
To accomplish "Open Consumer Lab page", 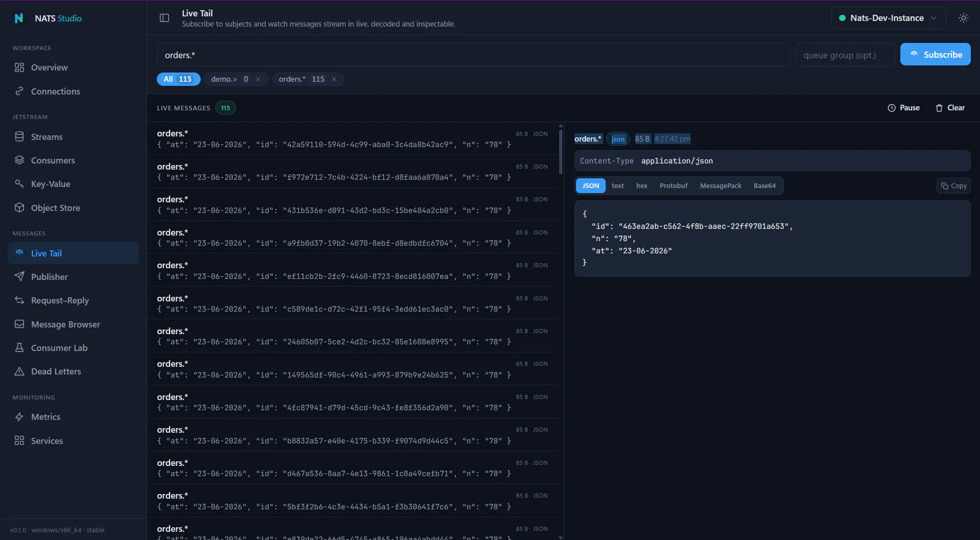I will [74, 348].
